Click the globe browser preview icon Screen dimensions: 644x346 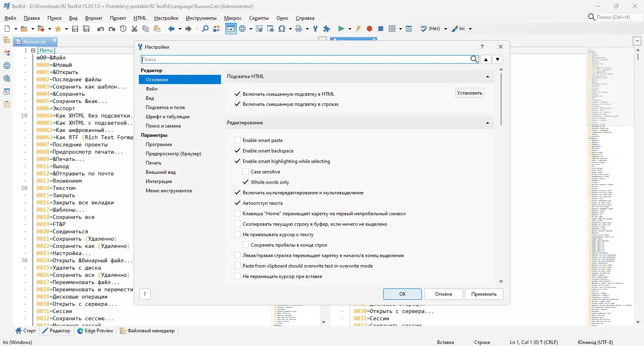[242, 29]
